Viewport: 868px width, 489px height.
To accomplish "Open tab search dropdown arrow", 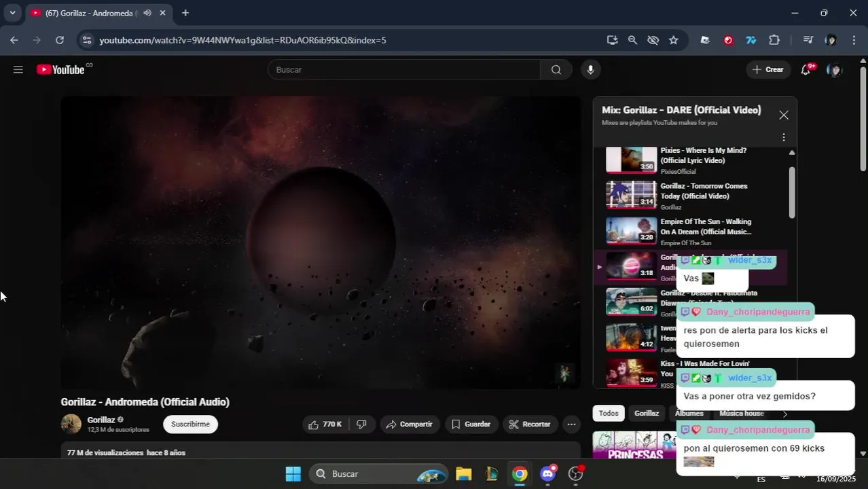I will (x=12, y=13).
